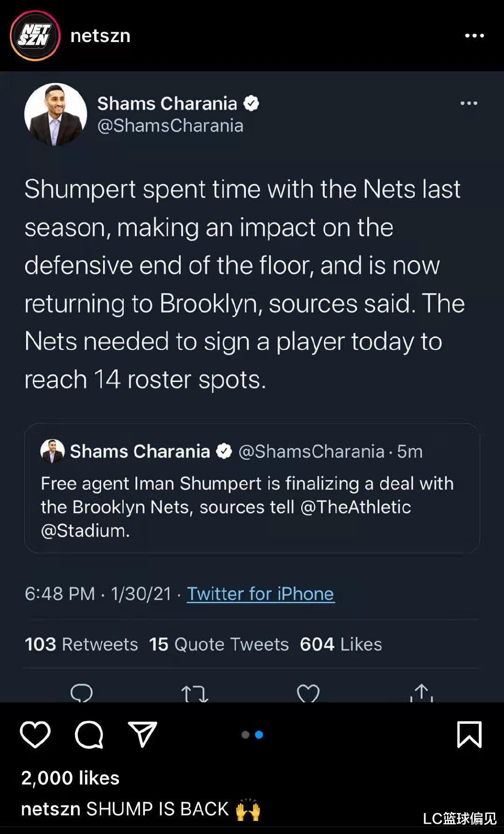The height and width of the screenshot is (834, 504).
Task: Share post via paper plane icon
Action: pyautogui.click(x=142, y=735)
